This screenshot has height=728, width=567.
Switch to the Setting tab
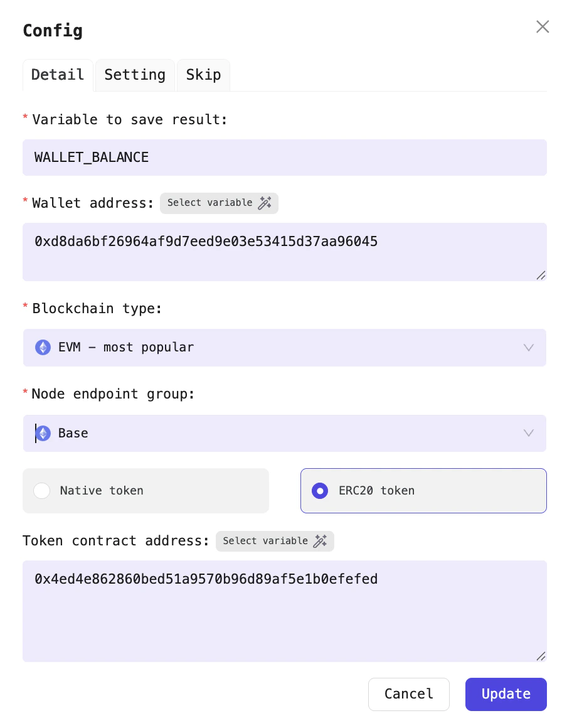pos(135,75)
